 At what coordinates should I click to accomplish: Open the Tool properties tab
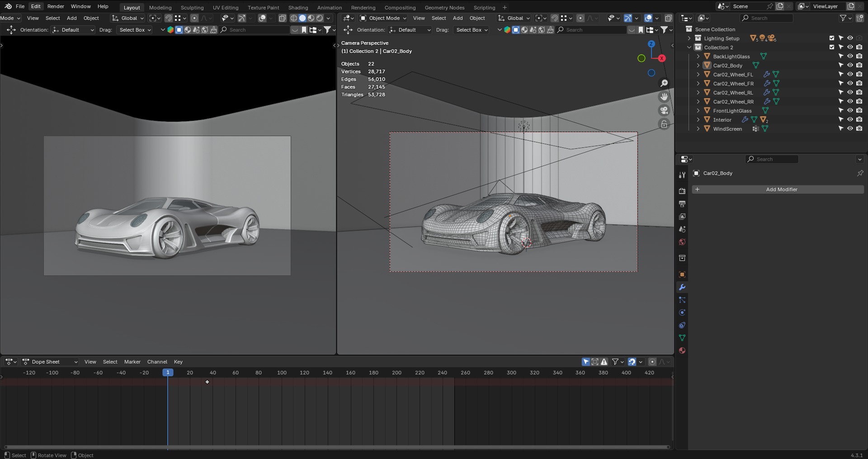pos(682,175)
